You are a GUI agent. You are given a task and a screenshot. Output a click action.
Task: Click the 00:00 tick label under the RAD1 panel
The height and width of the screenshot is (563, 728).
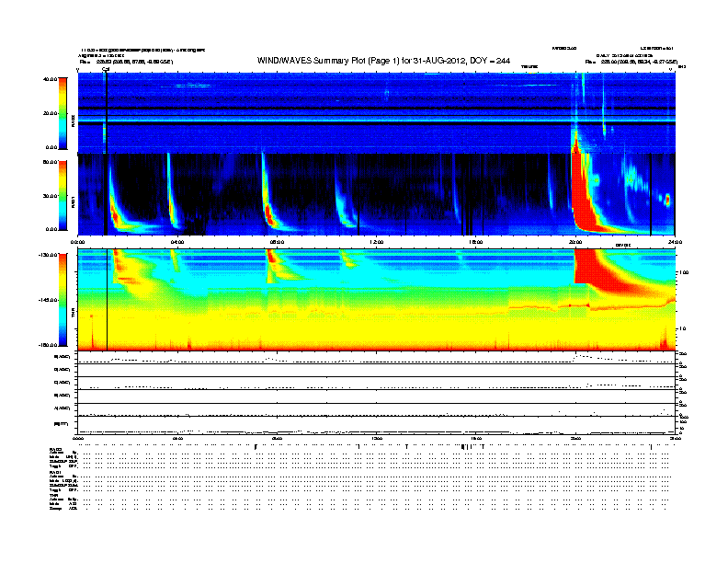tap(77, 242)
